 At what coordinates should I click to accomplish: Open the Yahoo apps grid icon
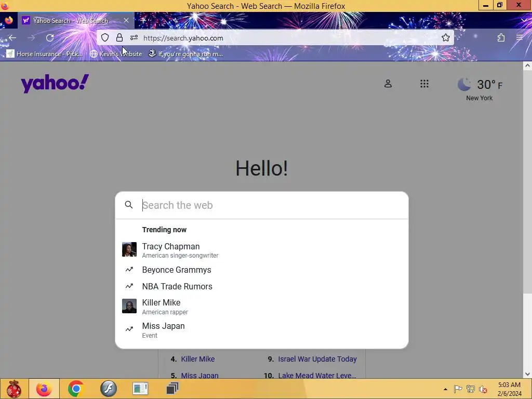coord(424,84)
